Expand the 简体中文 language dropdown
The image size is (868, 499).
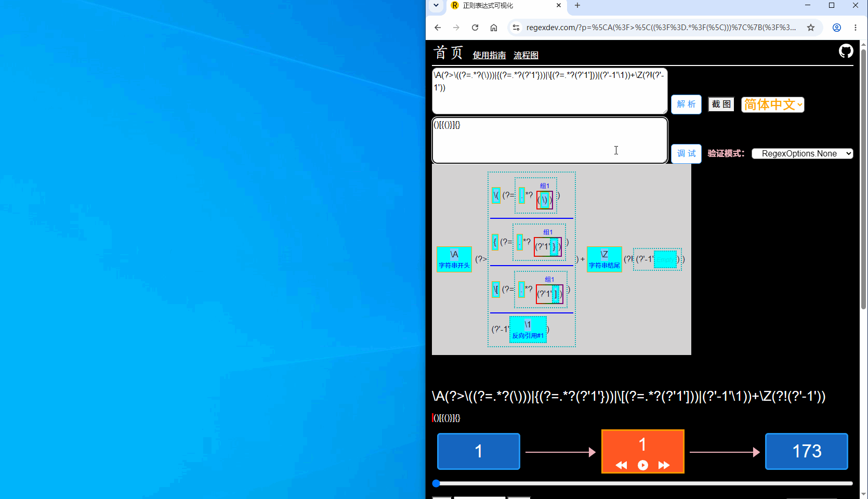pyautogui.click(x=773, y=104)
